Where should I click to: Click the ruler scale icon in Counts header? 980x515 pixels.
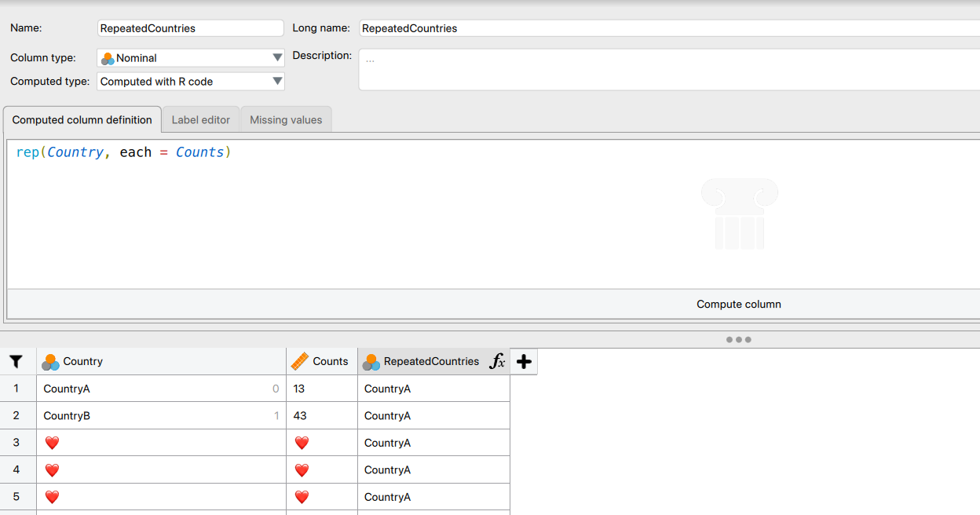299,362
